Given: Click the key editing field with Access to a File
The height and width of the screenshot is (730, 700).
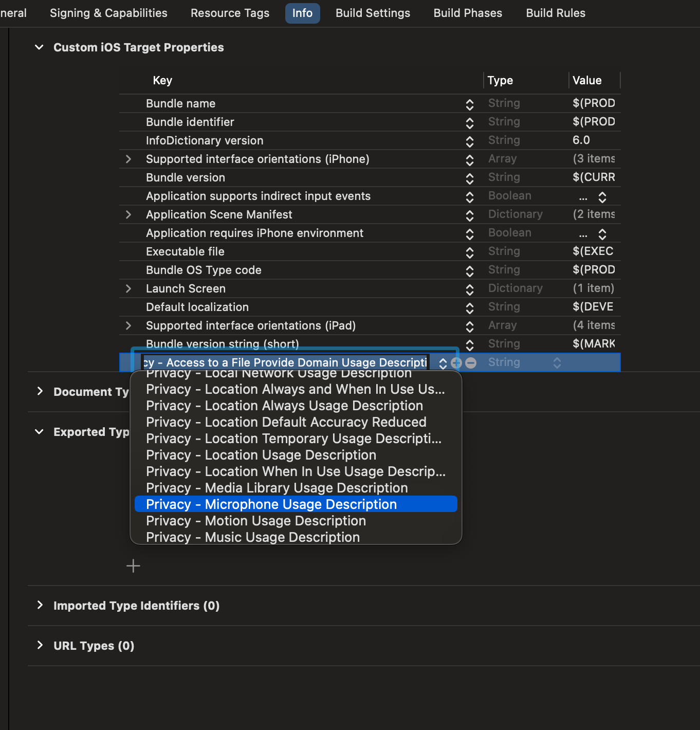Looking at the screenshot, I should [x=285, y=362].
